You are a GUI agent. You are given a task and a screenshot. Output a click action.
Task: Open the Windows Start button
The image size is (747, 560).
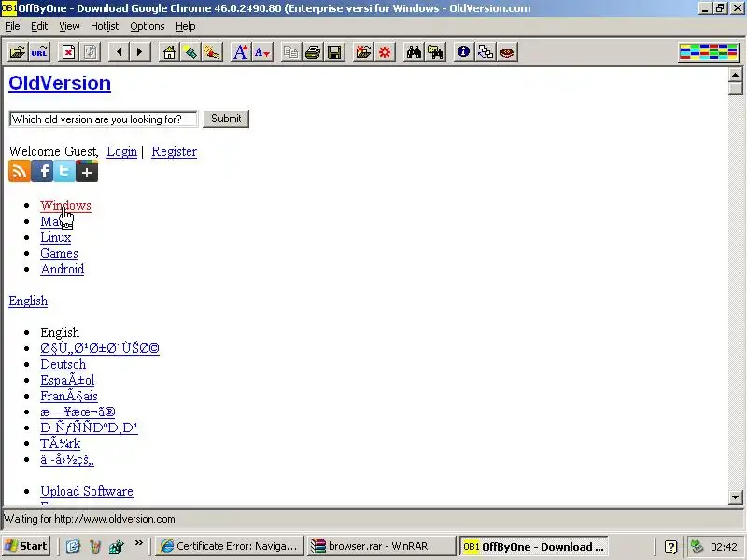[x=26, y=546]
